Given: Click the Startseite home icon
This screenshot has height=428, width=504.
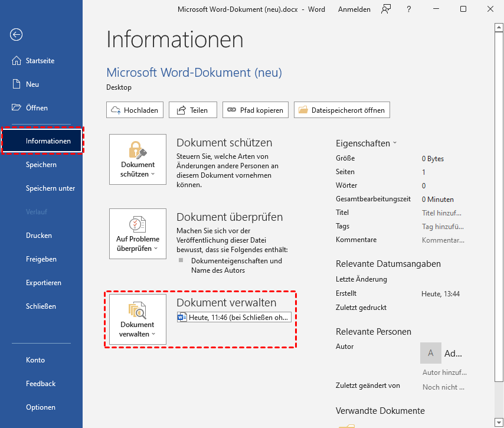Looking at the screenshot, I should coord(17,60).
